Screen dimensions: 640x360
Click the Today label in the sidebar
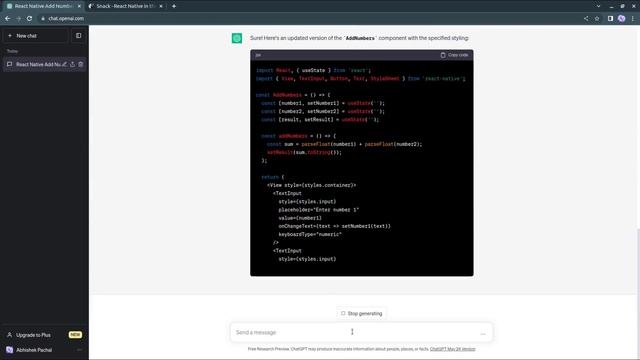coord(12,51)
